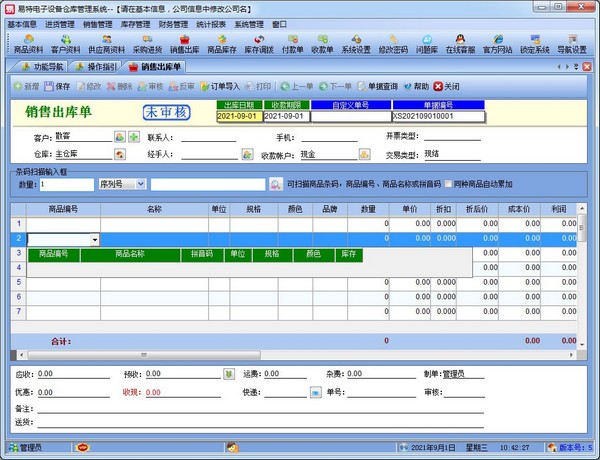Launch 在线客服 from the toolbar
Screen dimensions: 600x460
point(462,43)
